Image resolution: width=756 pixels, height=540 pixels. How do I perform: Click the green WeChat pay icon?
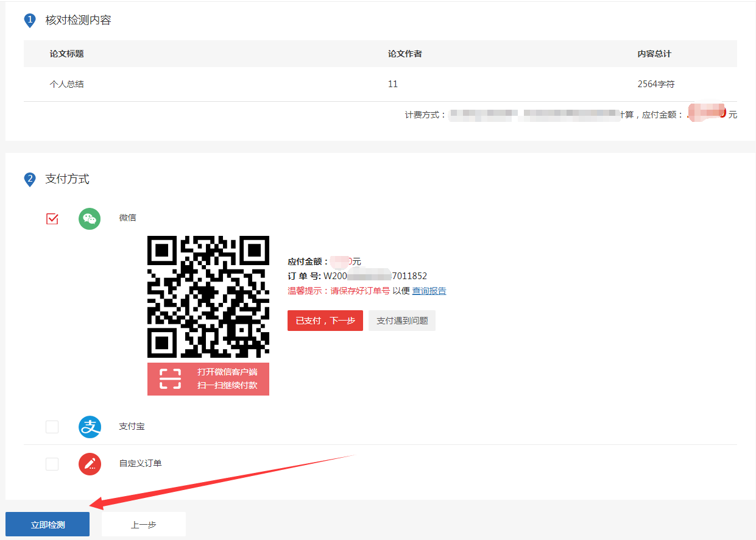point(90,218)
